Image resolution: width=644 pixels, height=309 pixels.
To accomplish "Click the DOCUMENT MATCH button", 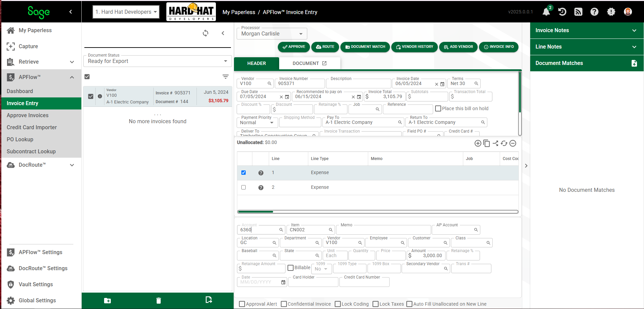I will pos(365,47).
